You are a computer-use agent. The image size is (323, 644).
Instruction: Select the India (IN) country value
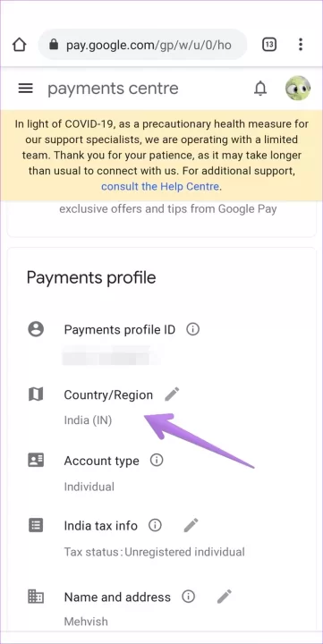point(88,420)
